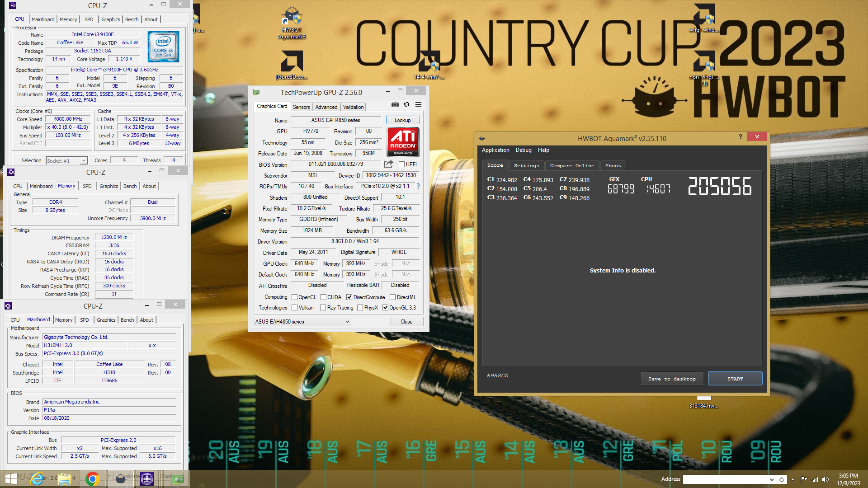Toggle the UEFI checkbox in GPU-Z
The image size is (868, 488).
click(401, 164)
